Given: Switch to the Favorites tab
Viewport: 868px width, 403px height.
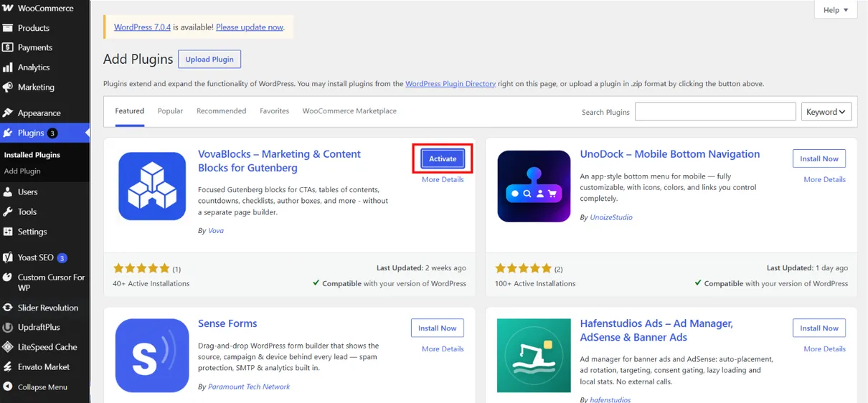Looking at the screenshot, I should pos(274,111).
